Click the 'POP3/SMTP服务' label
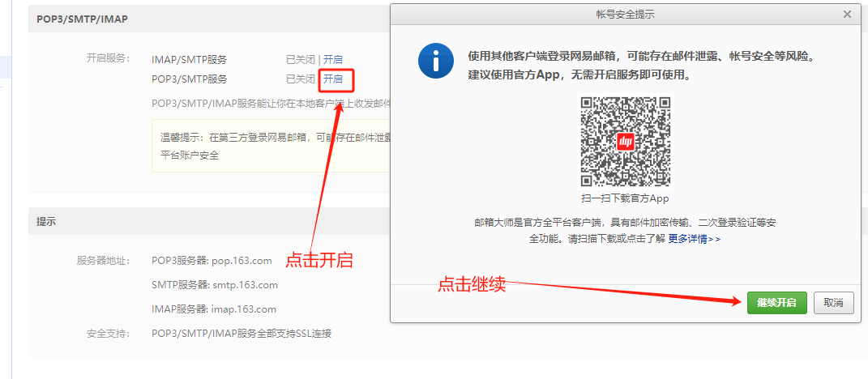Viewport: 868px width, 379px height. [189, 79]
